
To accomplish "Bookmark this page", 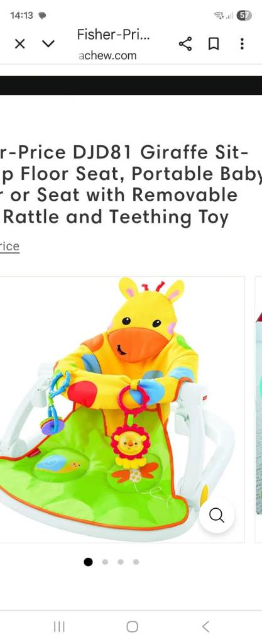I will click(214, 44).
